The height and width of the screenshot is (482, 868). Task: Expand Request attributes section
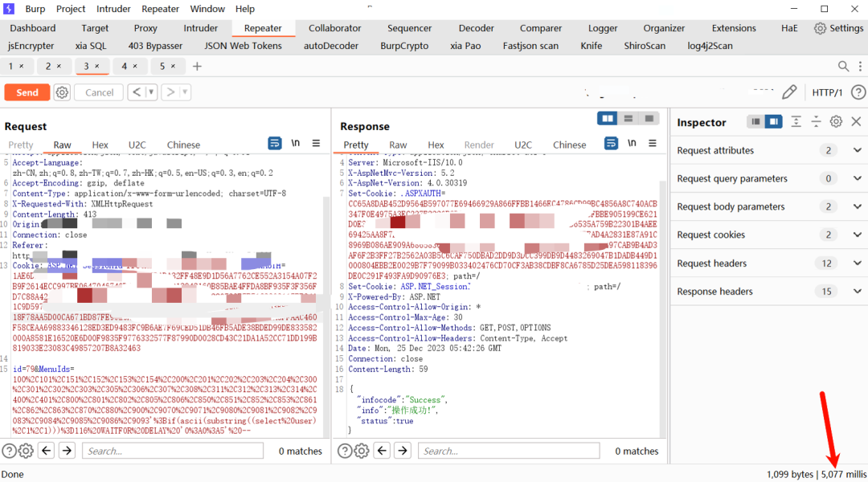[x=857, y=150]
